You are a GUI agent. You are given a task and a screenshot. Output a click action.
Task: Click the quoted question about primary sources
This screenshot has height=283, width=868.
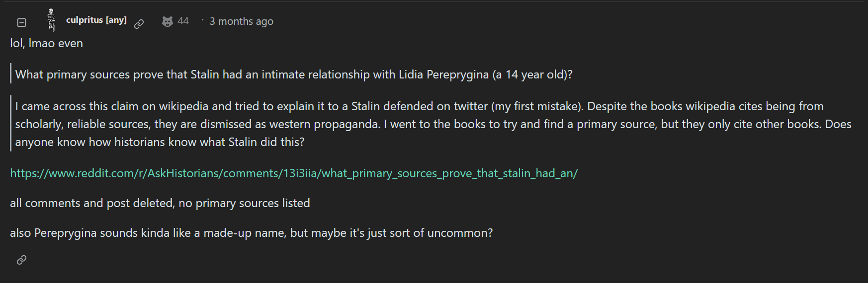pos(293,74)
